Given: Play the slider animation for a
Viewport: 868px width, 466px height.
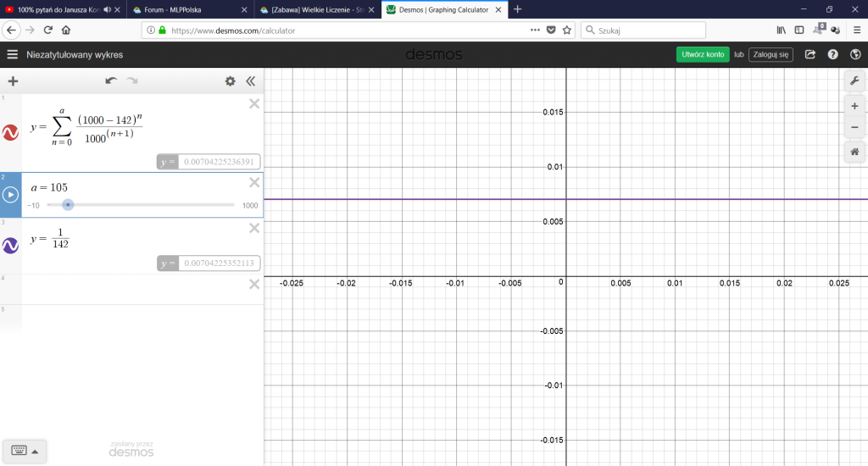Looking at the screenshot, I should point(10,195).
